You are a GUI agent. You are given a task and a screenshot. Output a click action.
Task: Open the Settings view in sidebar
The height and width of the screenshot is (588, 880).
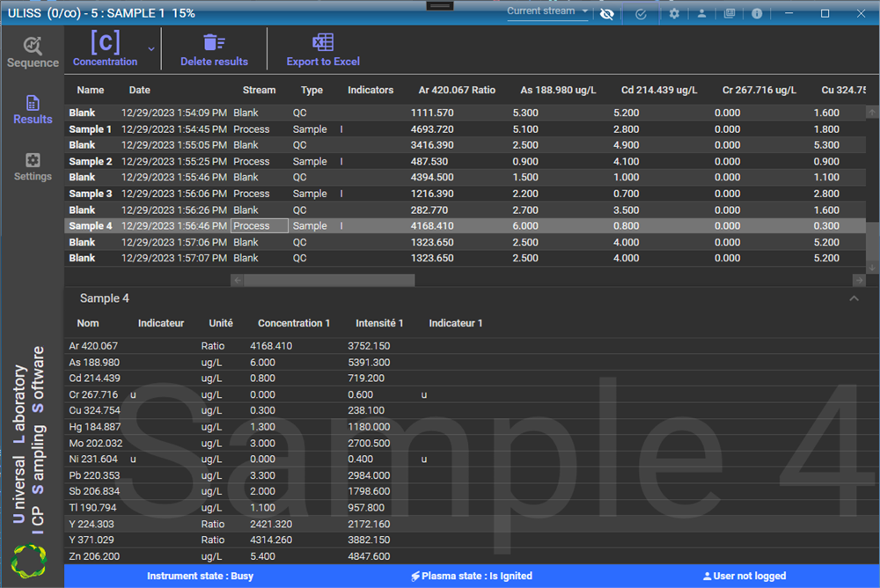33,167
